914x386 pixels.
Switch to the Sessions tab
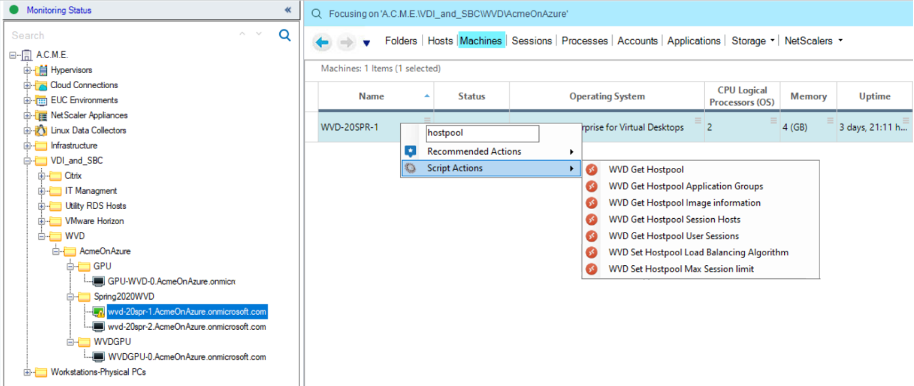pos(532,41)
